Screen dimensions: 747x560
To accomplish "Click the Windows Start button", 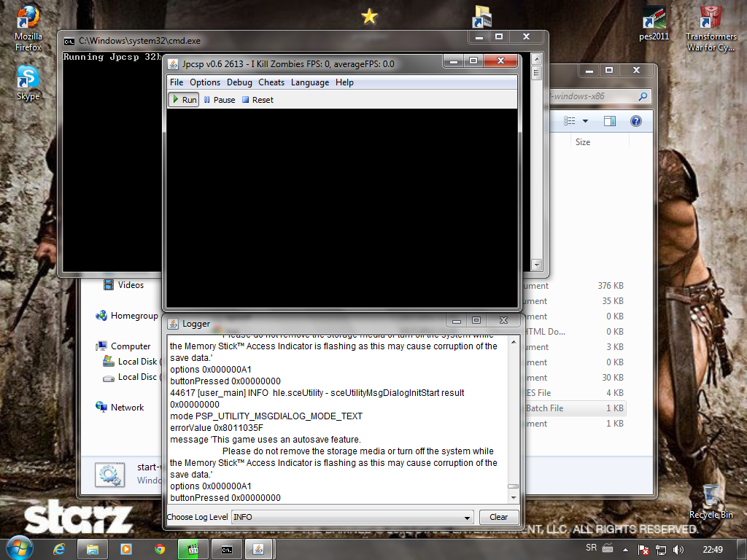I will point(19,548).
